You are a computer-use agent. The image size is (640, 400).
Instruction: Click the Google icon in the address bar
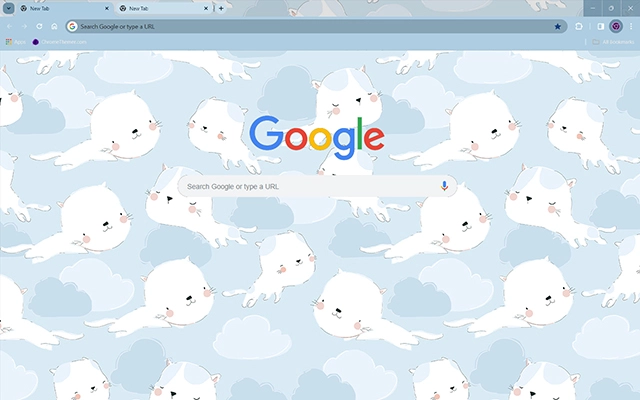[x=72, y=27]
